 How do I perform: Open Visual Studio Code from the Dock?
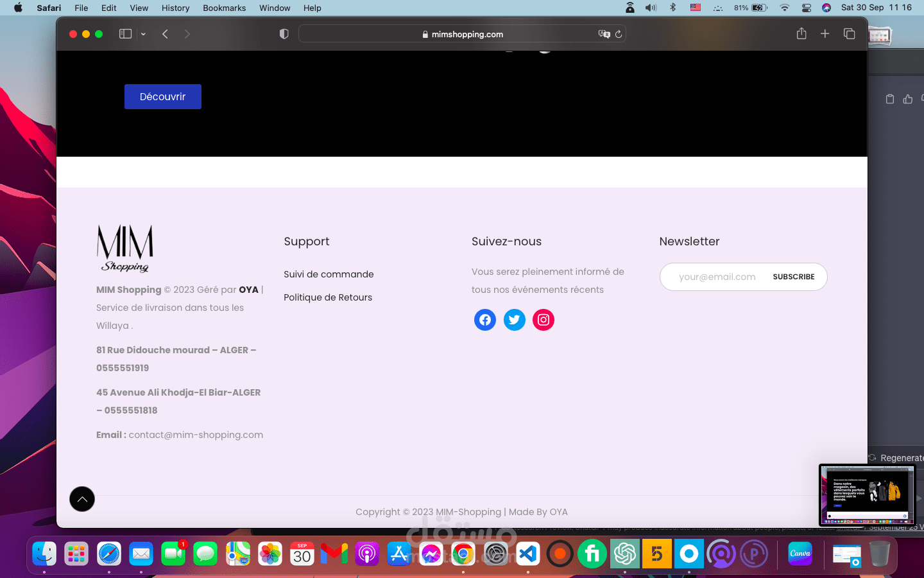click(x=528, y=554)
